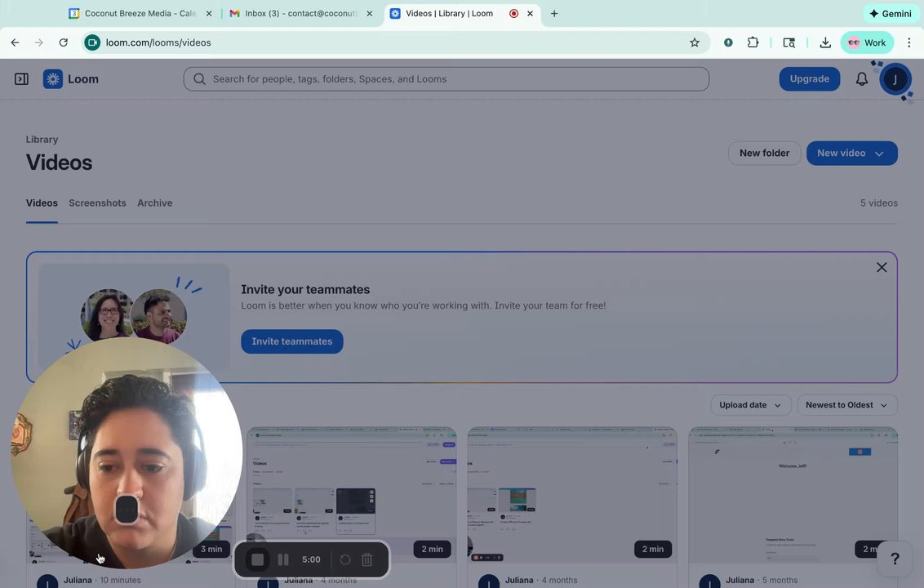
Task: Open the Upload date sort dropdown
Action: tap(750, 405)
